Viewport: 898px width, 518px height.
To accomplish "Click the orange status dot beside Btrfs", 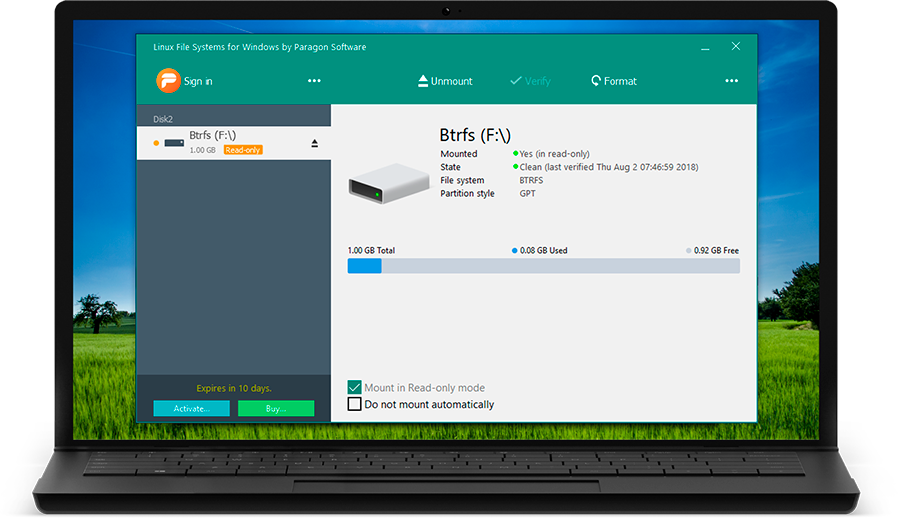I will tap(156, 143).
